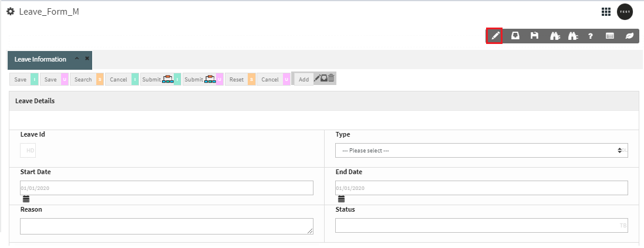This screenshot has height=248, width=644.
Task: Click the binoculars S search icon
Action: tap(555, 36)
